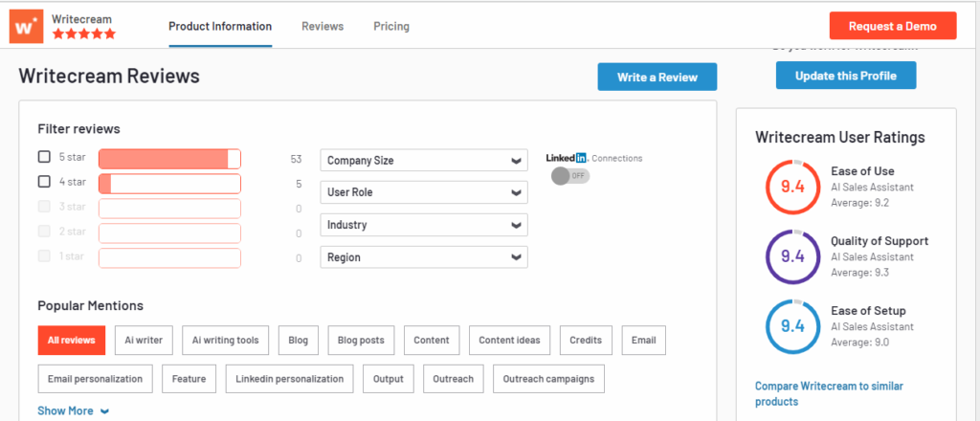Expand the Industry dropdown
The height and width of the screenshot is (421, 980).
[423, 225]
